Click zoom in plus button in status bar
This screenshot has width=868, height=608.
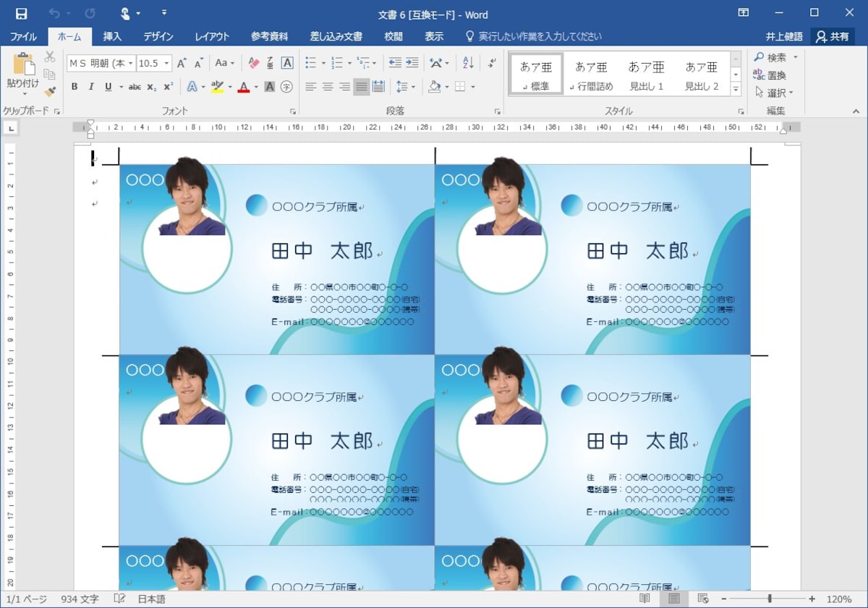(x=812, y=599)
